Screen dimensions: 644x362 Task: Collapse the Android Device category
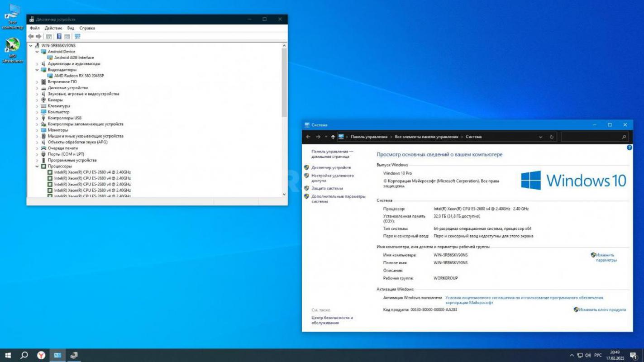coord(37,52)
